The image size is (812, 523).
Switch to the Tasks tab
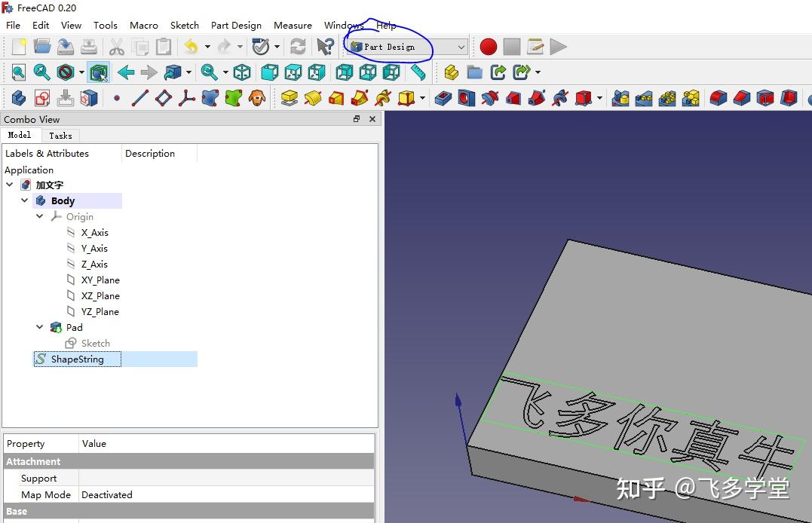click(60, 136)
